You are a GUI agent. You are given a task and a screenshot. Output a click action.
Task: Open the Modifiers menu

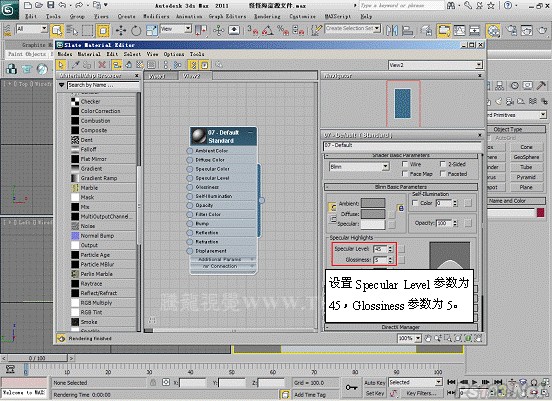[x=156, y=16]
